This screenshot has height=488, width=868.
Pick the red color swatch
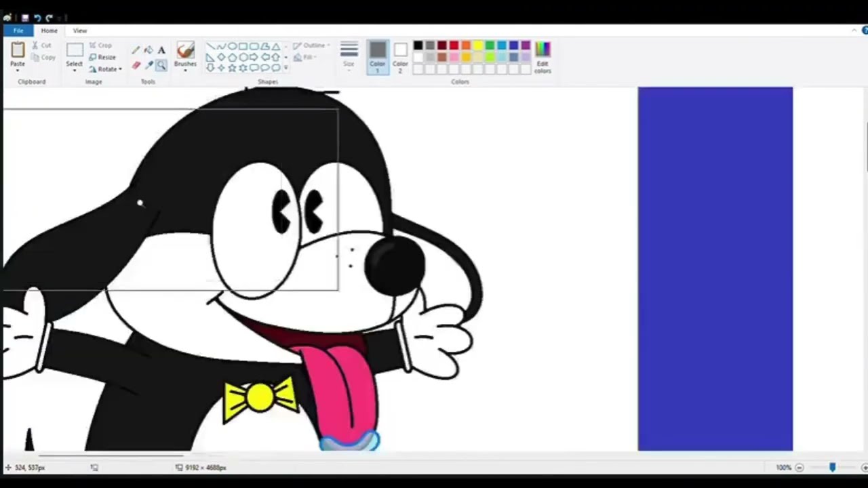[454, 45]
